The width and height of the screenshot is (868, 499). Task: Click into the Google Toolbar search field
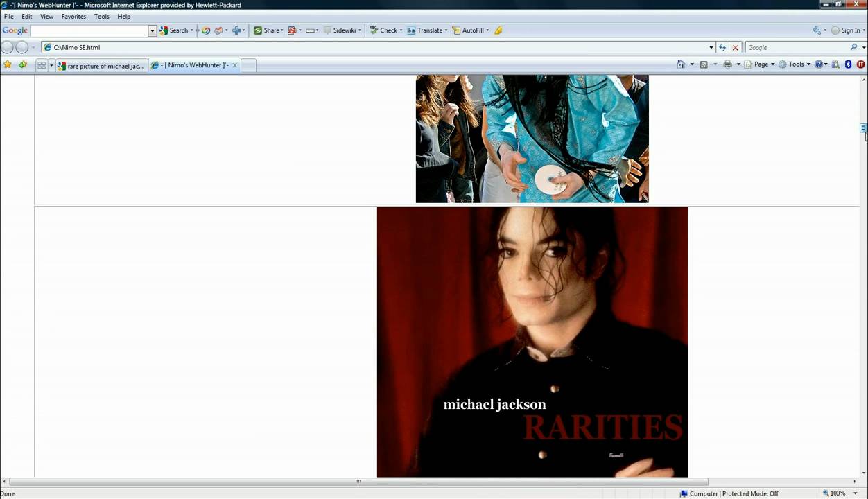(x=89, y=30)
